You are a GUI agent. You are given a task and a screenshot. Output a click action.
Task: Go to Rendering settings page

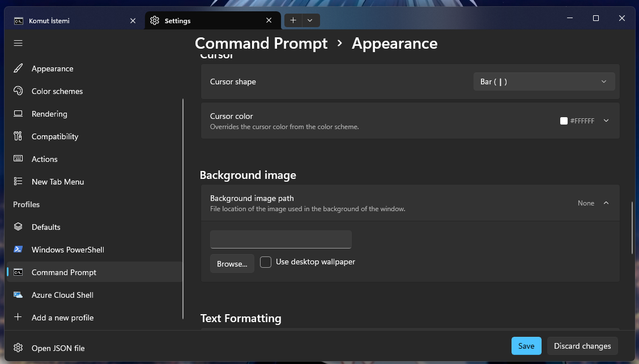[x=95, y=114]
